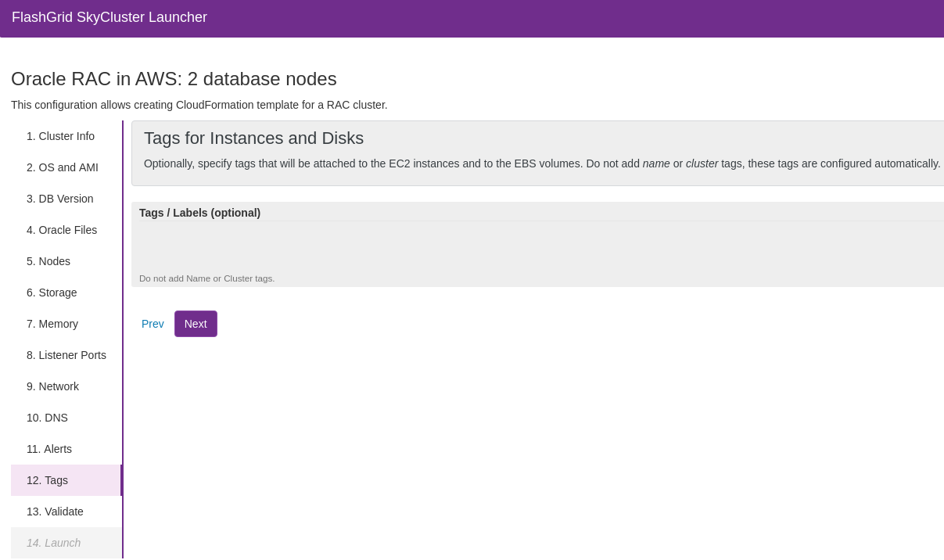Screen dimensions: 944x560
Task: Jump to the Validate step
Action: coord(55,512)
